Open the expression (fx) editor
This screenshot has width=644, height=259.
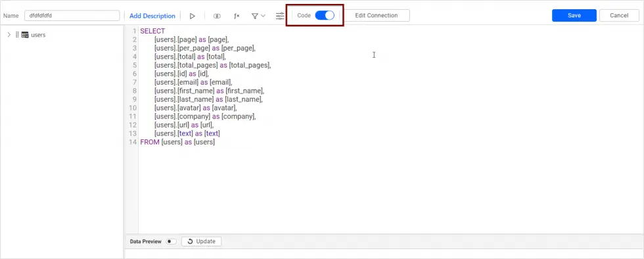pos(237,16)
